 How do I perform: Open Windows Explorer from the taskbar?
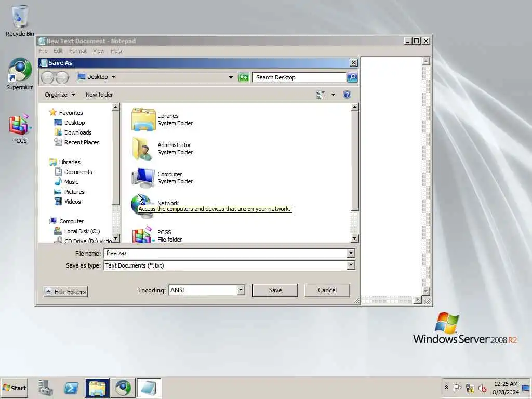pyautogui.click(x=97, y=388)
